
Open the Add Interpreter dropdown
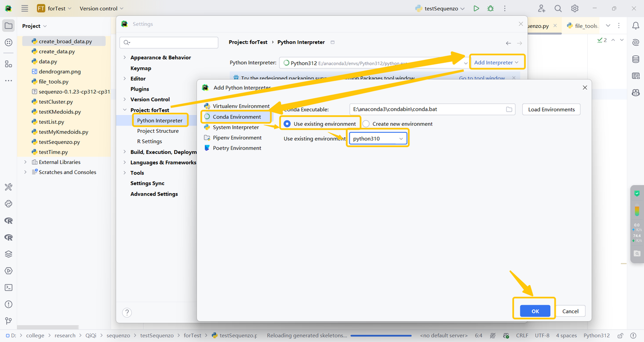(497, 62)
